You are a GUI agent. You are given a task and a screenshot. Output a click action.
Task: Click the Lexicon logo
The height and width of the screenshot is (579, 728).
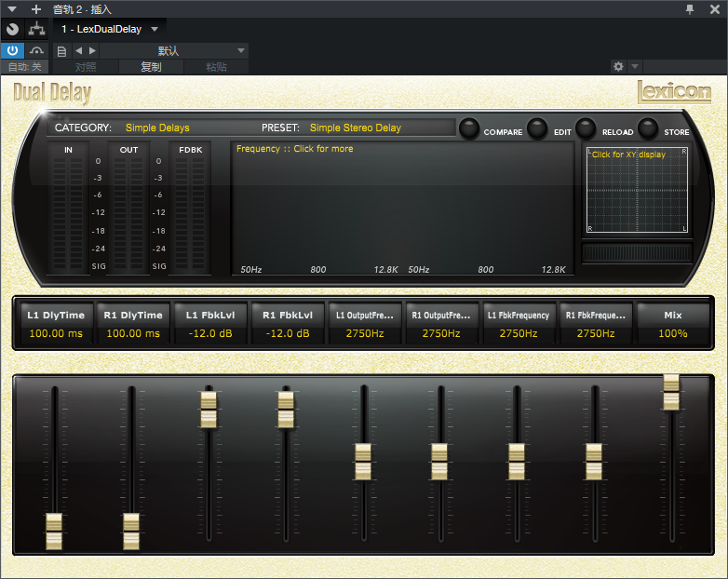click(674, 91)
